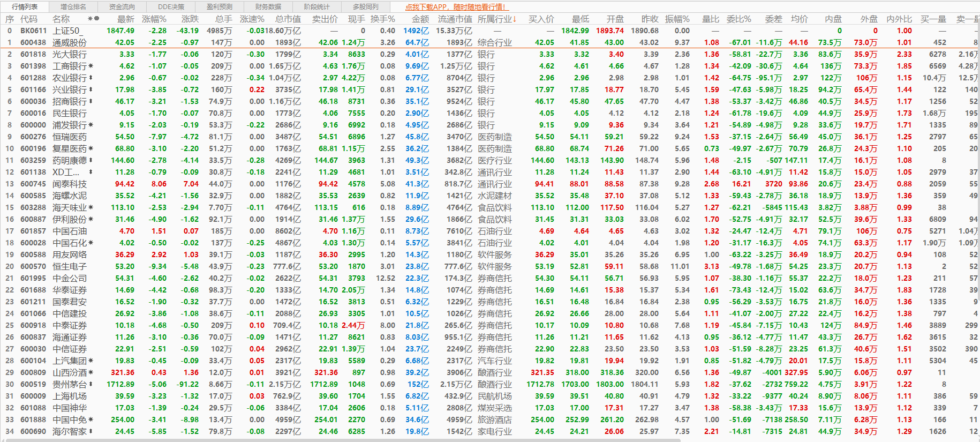Select the 中信建投 stock name
Viewport: 980px width, 442px height.
70,313
